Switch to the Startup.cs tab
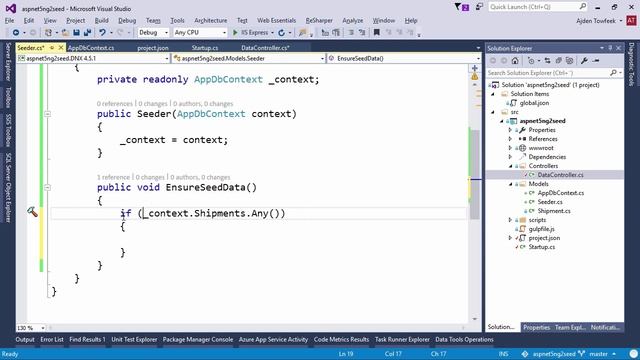The height and width of the screenshot is (360, 640). point(205,48)
